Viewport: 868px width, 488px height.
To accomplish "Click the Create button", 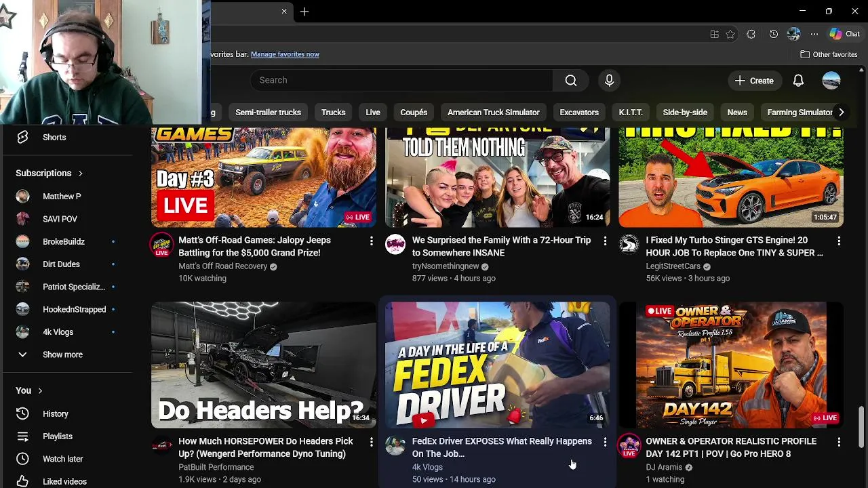I will pyautogui.click(x=754, y=81).
